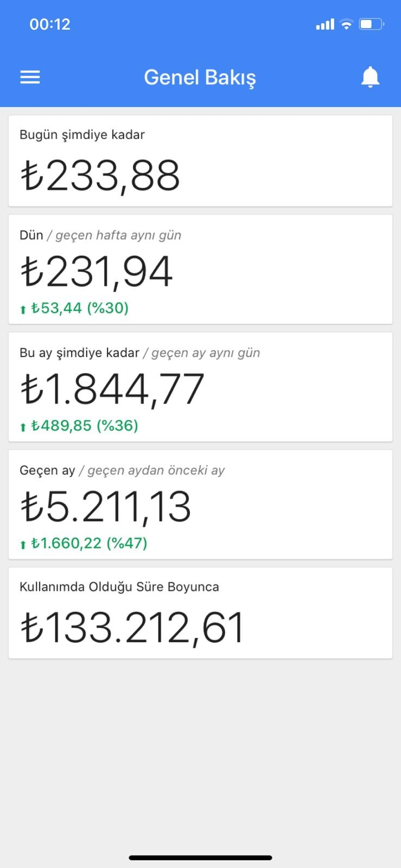Open the Dün earnings card

(200, 270)
